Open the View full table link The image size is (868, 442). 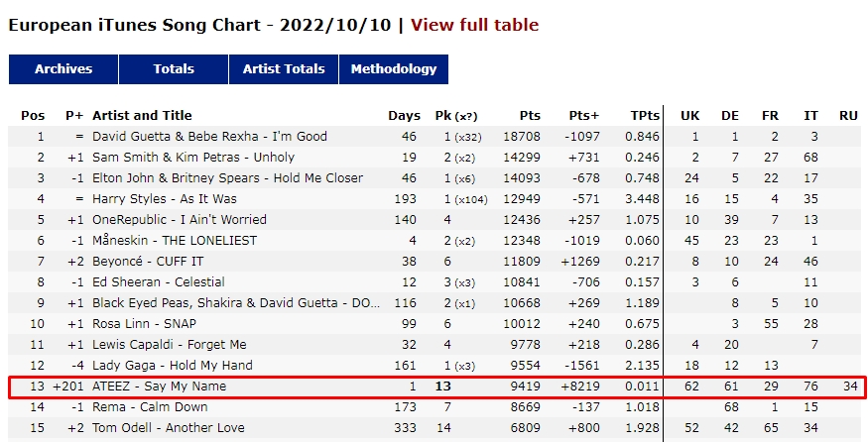(474, 25)
